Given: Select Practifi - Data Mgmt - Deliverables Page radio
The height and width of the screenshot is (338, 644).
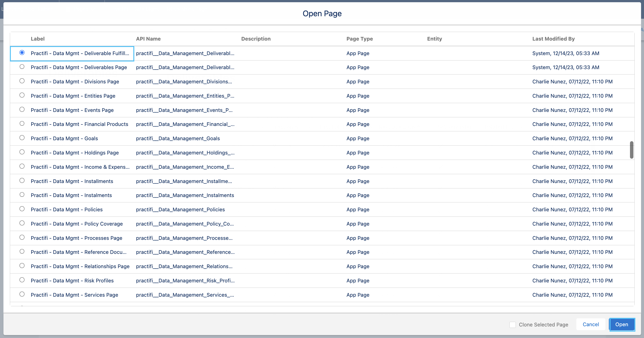Looking at the screenshot, I should tap(22, 67).
